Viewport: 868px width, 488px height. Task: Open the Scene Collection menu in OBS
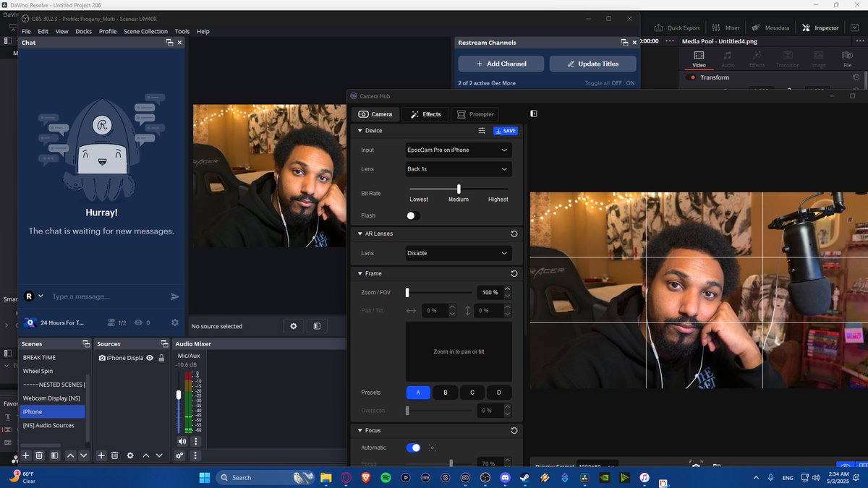point(145,31)
